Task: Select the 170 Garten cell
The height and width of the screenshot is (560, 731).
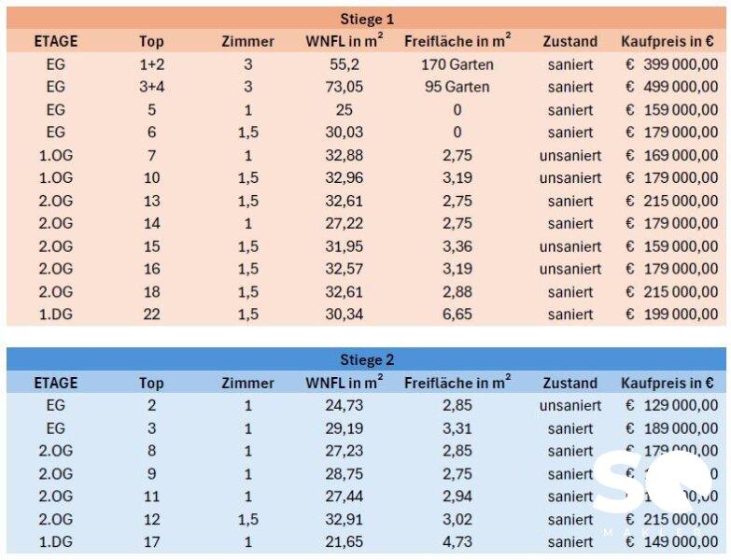Action: coord(457,64)
